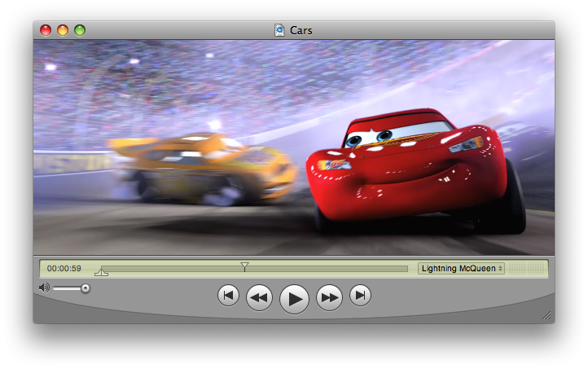Open the Lightning McQueen chapter dropdown
Screen dimensions: 588x369
pos(461,269)
